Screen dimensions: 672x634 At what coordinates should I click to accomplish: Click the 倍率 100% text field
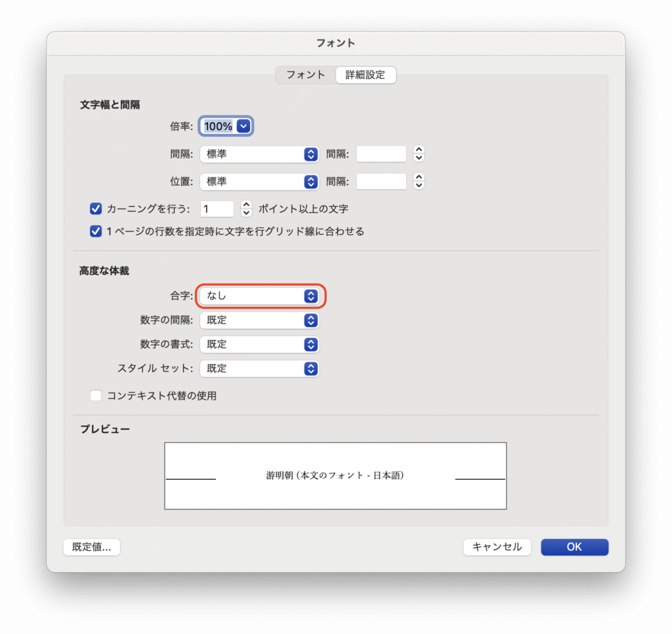pyautogui.click(x=218, y=127)
